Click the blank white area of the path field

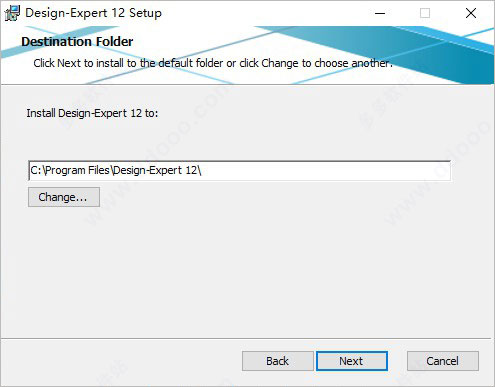pos(327,171)
